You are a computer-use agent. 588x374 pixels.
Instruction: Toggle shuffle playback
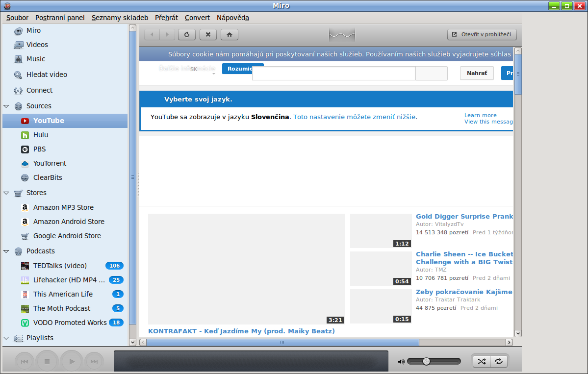[482, 361]
